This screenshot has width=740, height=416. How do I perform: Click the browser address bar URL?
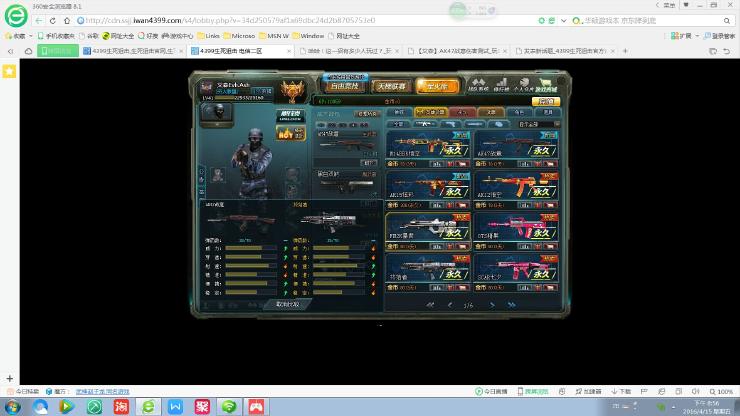(x=230, y=21)
